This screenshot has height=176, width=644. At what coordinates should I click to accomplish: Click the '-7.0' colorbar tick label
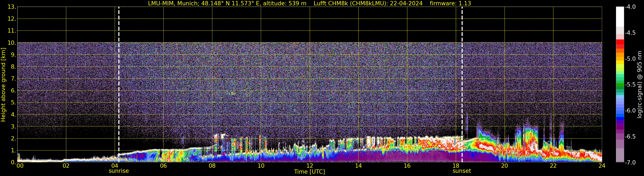click(630, 163)
